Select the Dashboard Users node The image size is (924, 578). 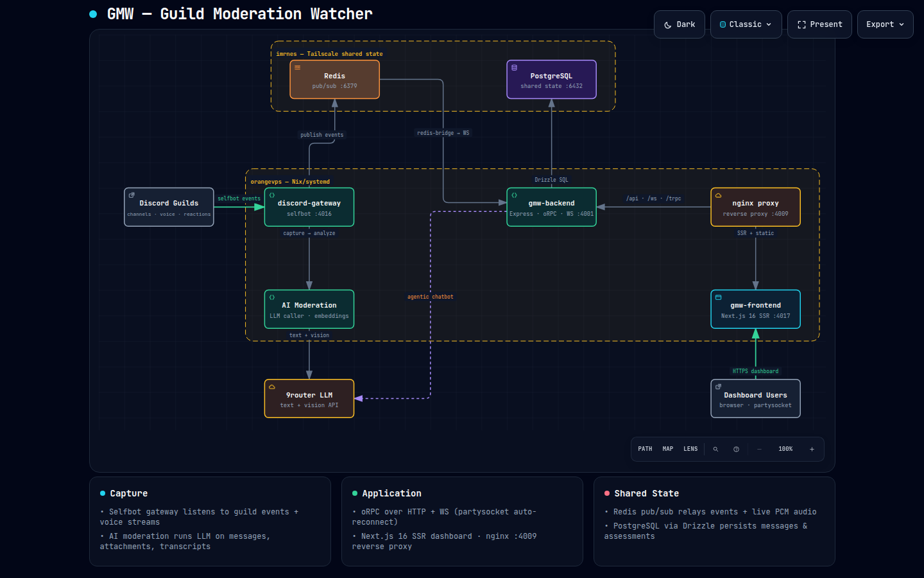755,399
